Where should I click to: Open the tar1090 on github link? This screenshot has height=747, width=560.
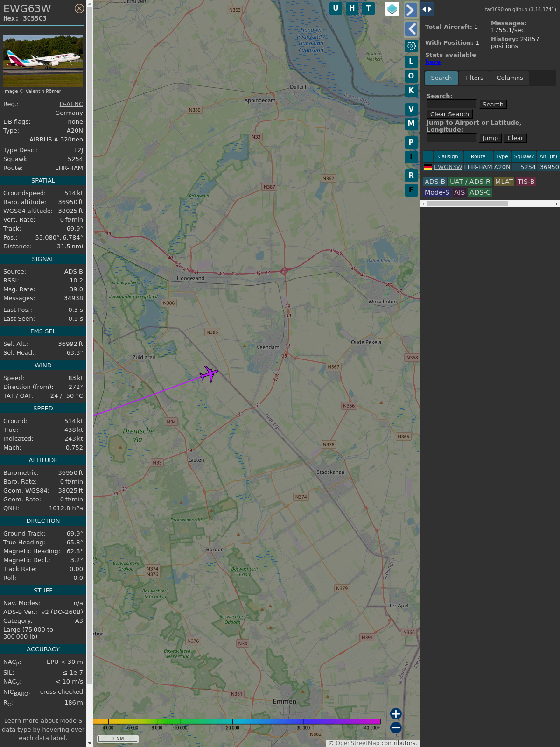coord(520,9)
